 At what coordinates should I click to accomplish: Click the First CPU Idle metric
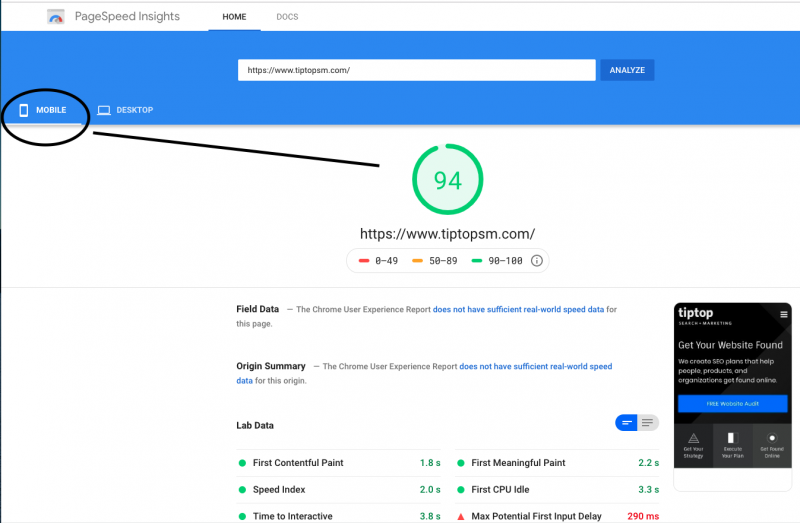click(557, 490)
